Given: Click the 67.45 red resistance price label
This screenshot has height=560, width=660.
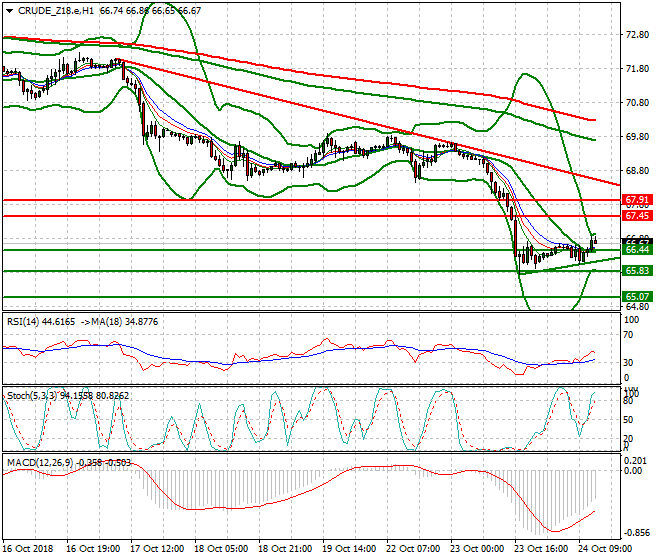Looking at the screenshot, I should pyautogui.click(x=637, y=216).
